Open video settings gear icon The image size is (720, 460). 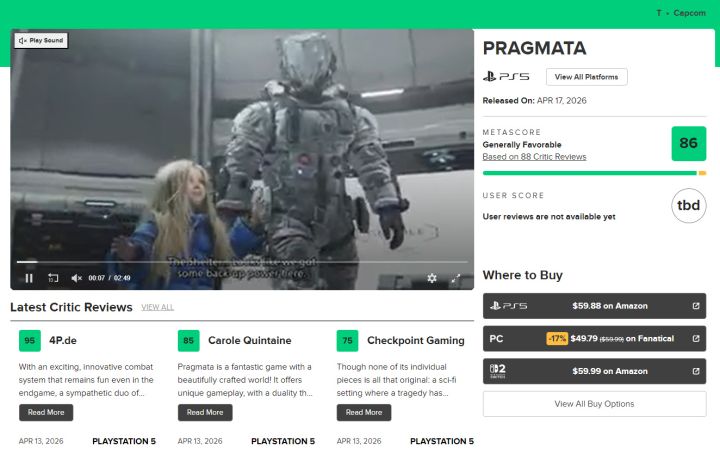[432, 278]
